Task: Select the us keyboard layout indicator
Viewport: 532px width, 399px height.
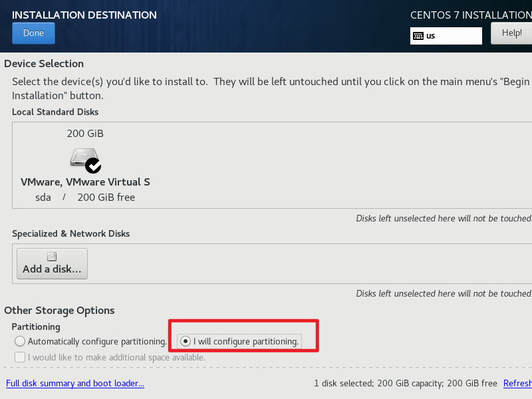Action: click(446, 36)
